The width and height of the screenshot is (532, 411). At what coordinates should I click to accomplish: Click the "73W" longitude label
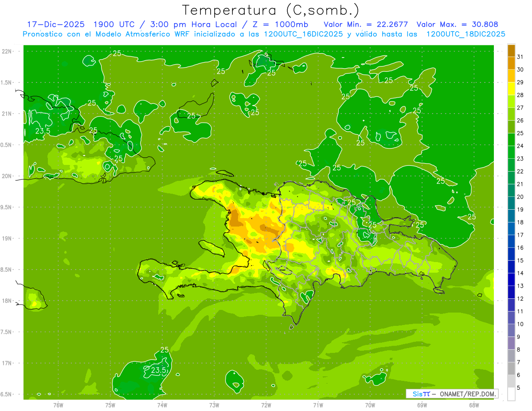214,405
